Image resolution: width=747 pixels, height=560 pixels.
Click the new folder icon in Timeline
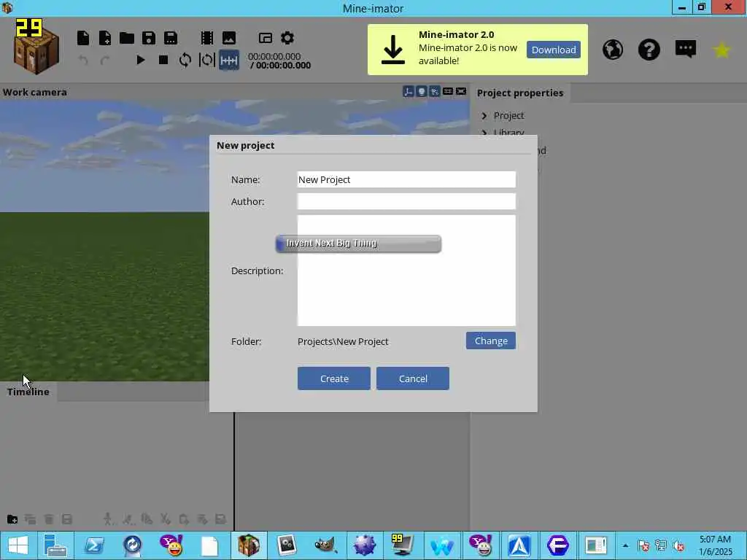pyautogui.click(x=12, y=519)
